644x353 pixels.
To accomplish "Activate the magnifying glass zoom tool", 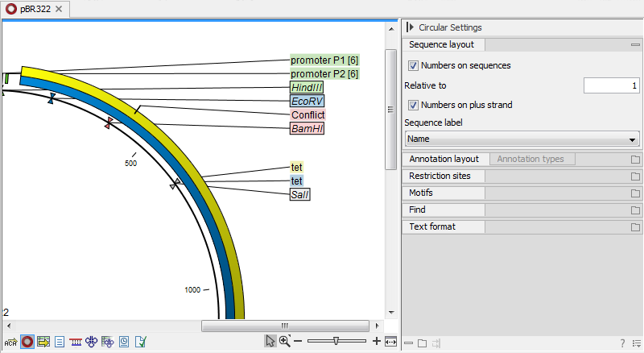I will [x=284, y=342].
